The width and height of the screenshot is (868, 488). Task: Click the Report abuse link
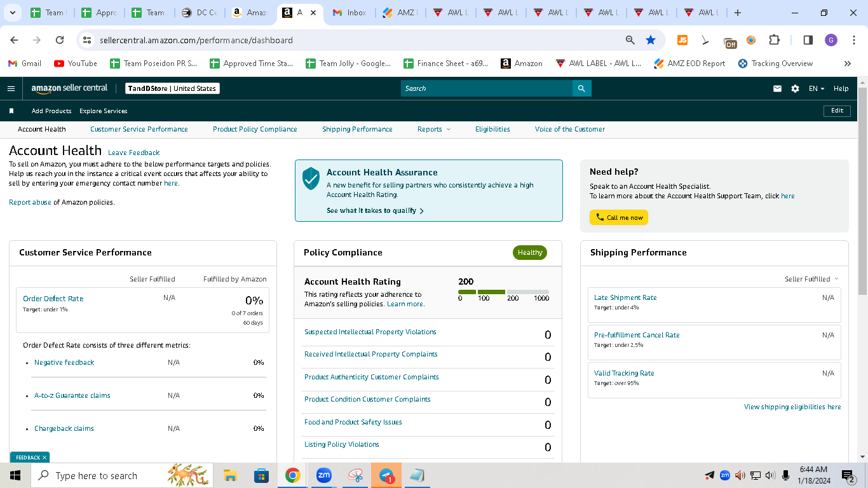30,202
